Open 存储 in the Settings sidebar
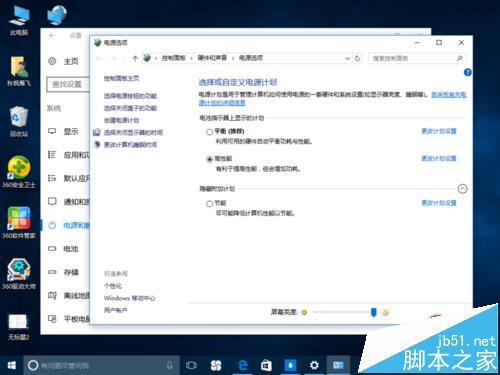This screenshot has width=500, height=375. pyautogui.click(x=66, y=272)
